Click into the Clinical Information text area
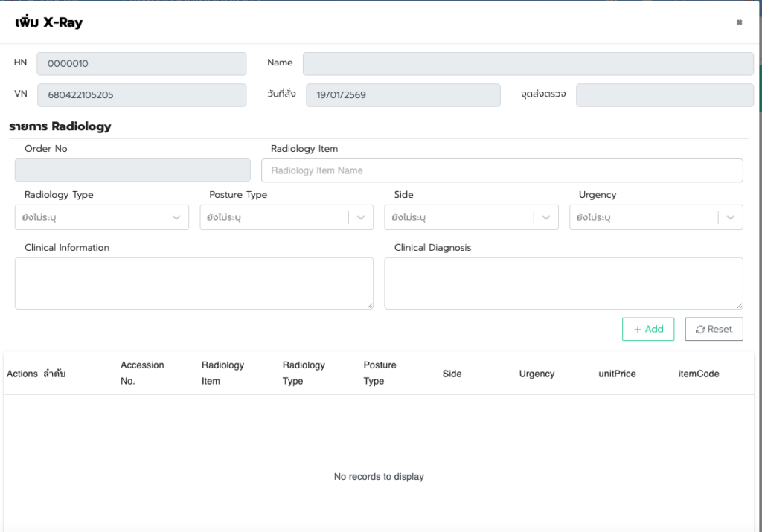The image size is (762, 532). 193,283
